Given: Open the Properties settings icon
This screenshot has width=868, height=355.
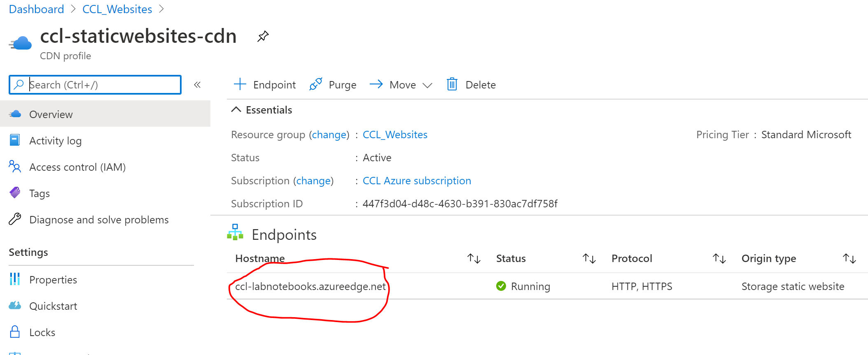Looking at the screenshot, I should (x=15, y=279).
